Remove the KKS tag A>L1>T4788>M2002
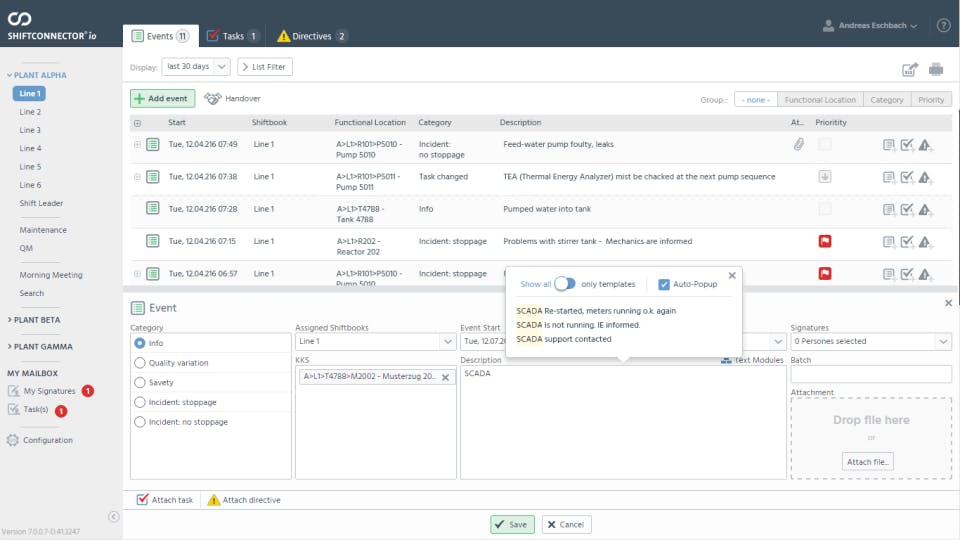This screenshot has width=960, height=540. pyautogui.click(x=445, y=377)
